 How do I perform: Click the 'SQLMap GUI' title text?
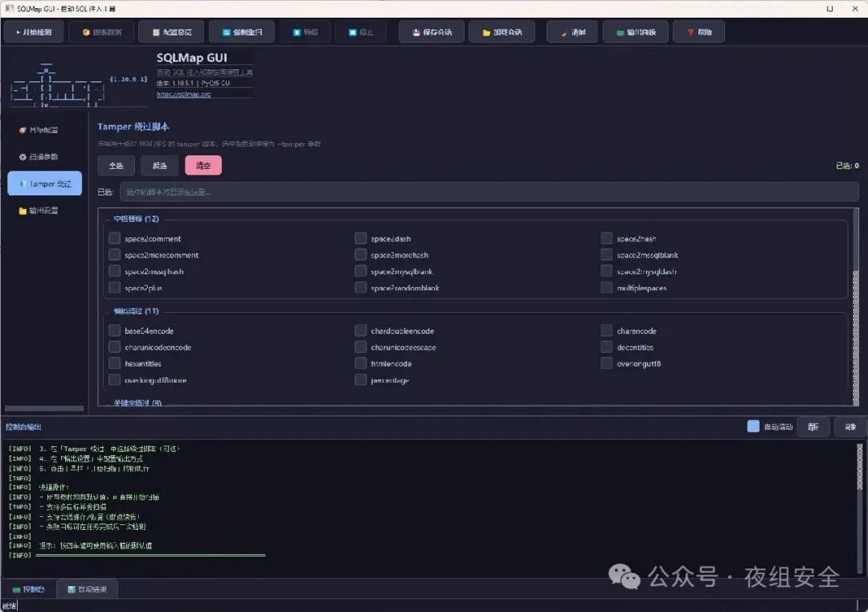191,58
